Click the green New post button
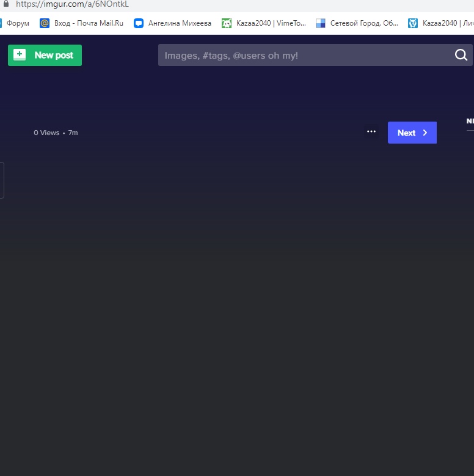This screenshot has width=474, height=476. 45,55
